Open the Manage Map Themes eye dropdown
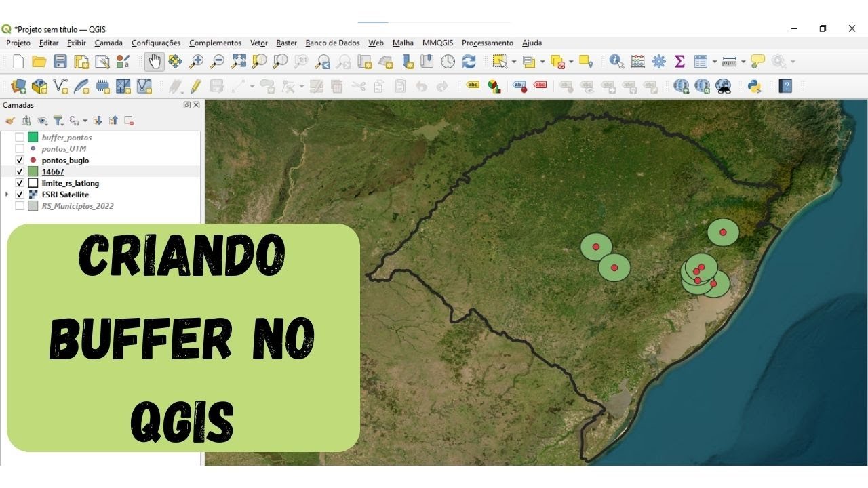 pos(42,121)
